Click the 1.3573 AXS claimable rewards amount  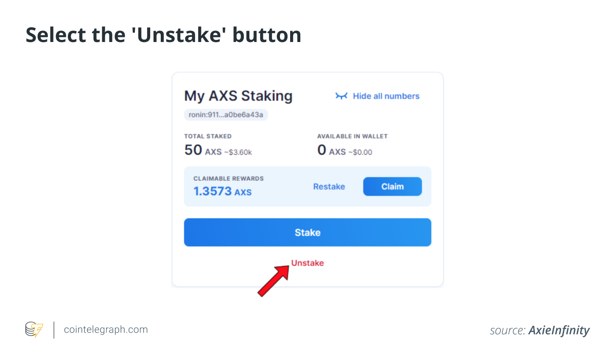coord(223,191)
